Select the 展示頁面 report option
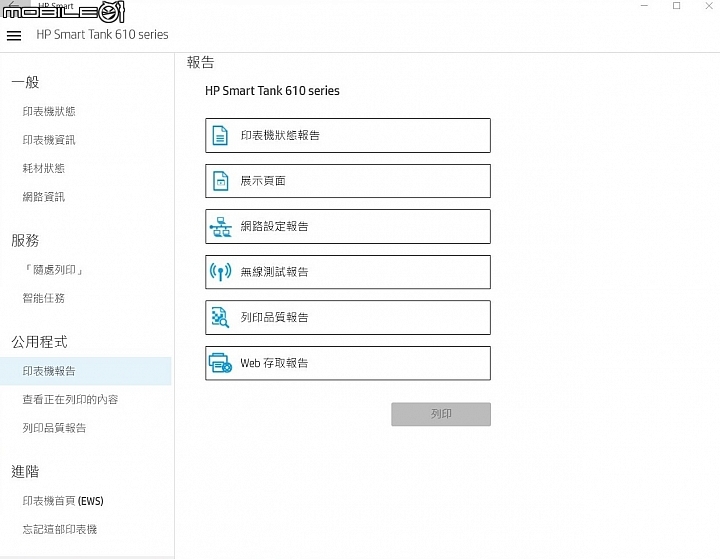Viewport: 720px width, 559px height. tap(348, 181)
